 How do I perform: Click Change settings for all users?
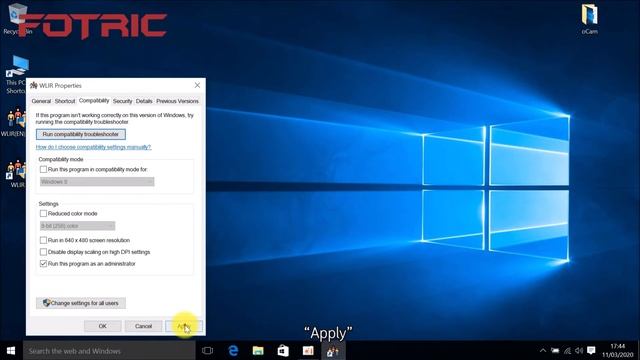81,303
